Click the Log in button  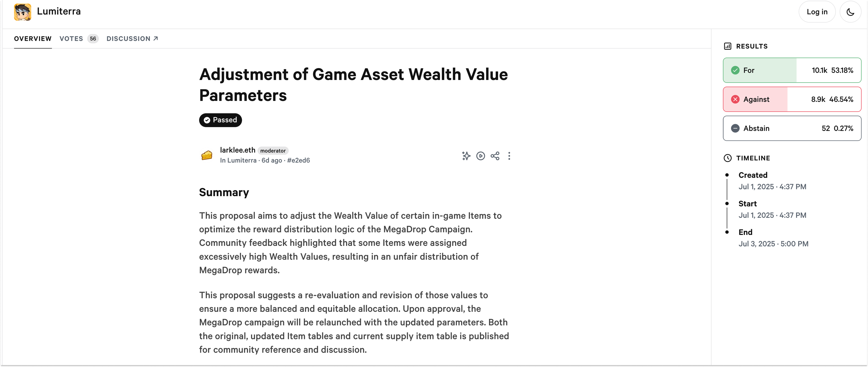817,12
